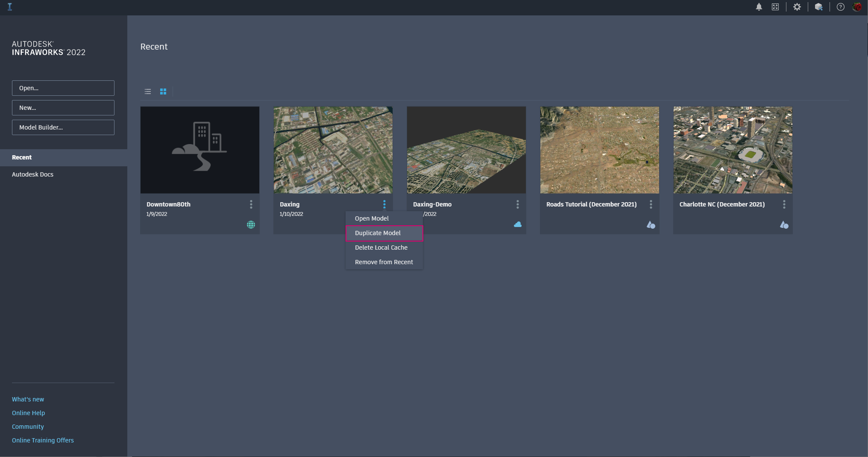Choose Delete Local Cache
The width and height of the screenshot is (868, 457).
tap(384, 248)
